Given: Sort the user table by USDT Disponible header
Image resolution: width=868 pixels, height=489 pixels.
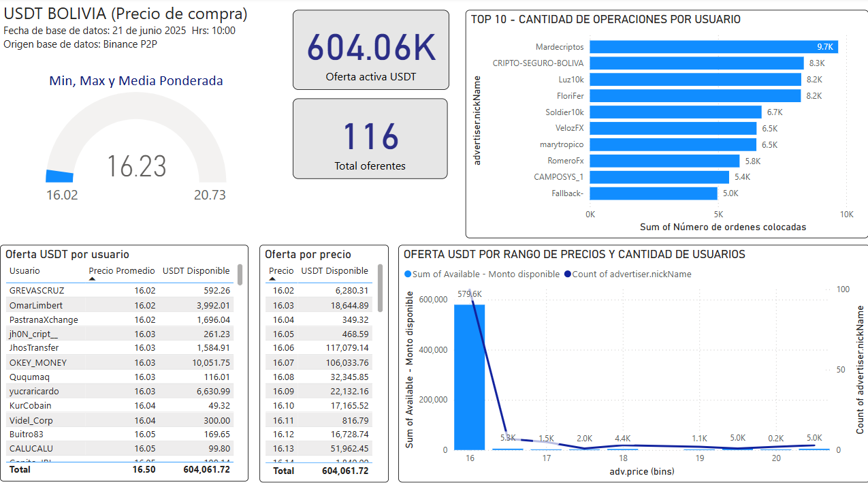Looking at the screenshot, I should [197, 270].
